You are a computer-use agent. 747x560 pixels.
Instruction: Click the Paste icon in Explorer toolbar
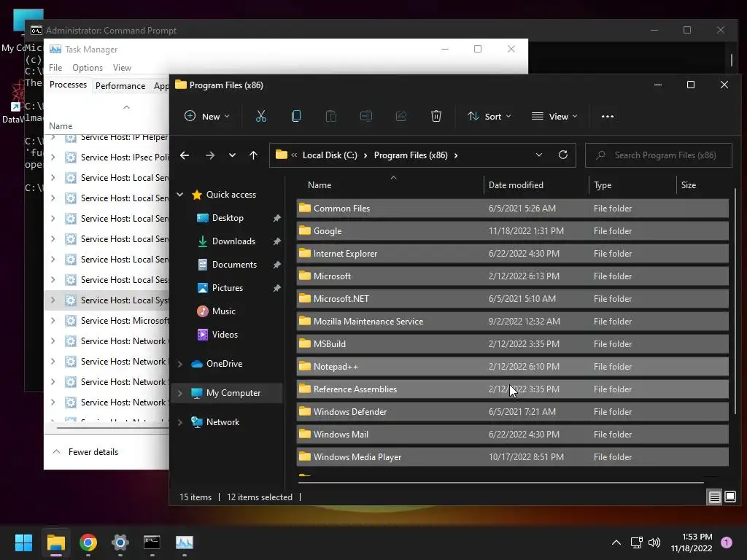331,116
